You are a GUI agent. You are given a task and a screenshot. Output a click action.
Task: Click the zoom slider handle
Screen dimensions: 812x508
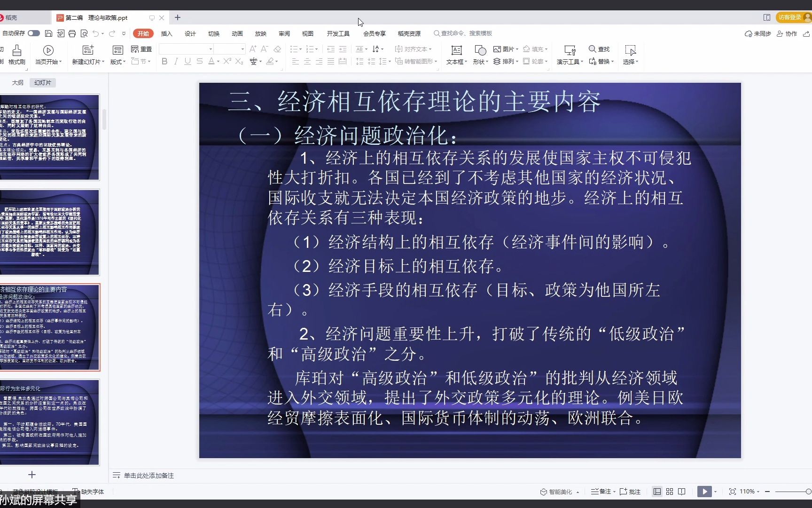808,492
